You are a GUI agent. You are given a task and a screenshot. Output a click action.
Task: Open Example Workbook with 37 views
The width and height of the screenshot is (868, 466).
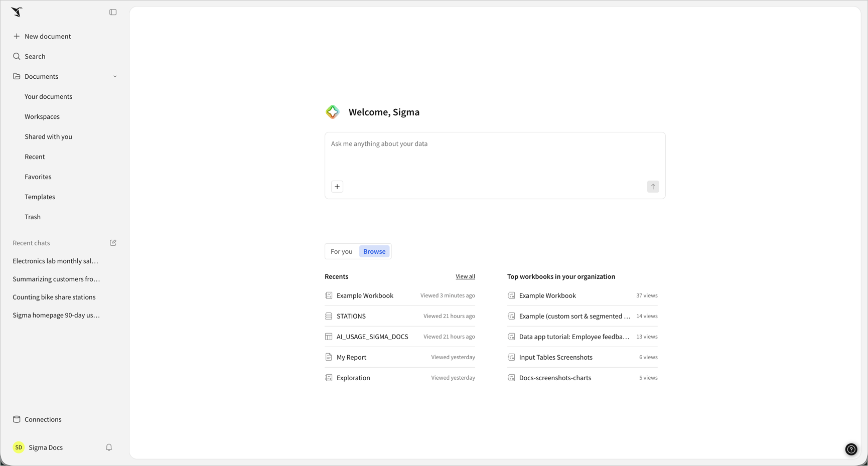point(583,295)
